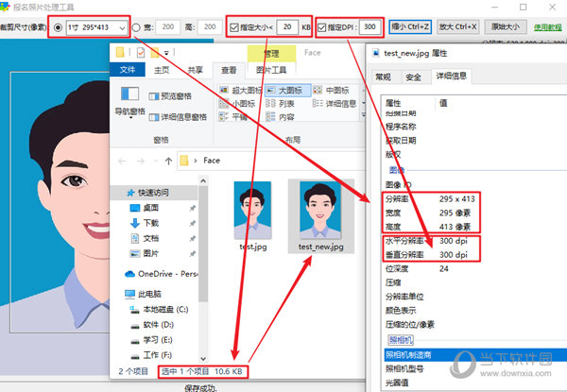Select the 分辨率 295 x 413 row
567x392 pixels.
(x=432, y=199)
